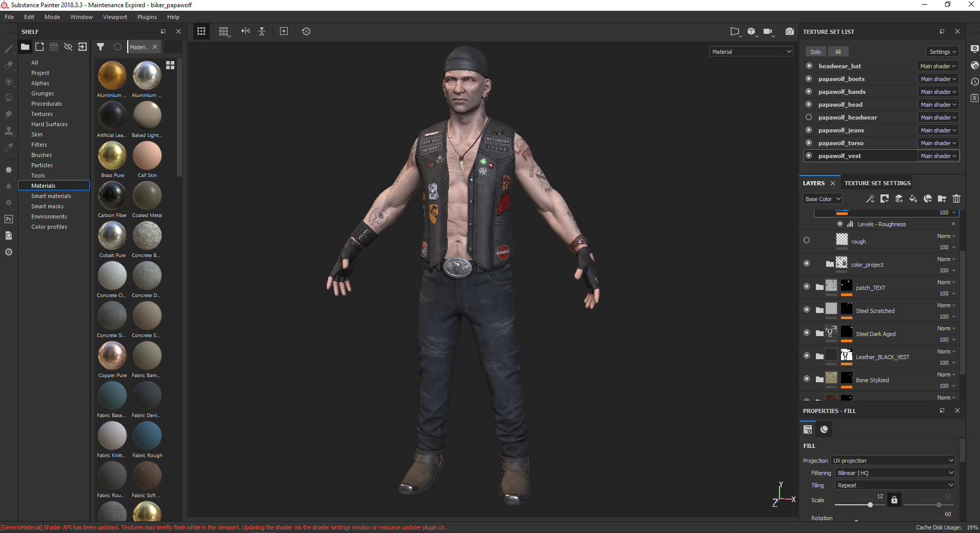Open the Plugins menu
Screen dimensions: 980x533
pos(147,17)
